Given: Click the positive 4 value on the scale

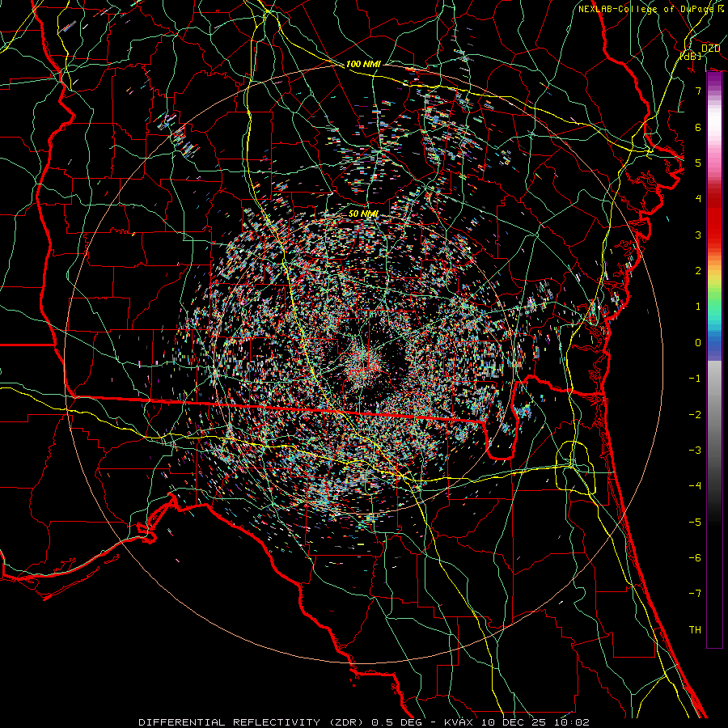Looking at the screenshot, I should pyautogui.click(x=698, y=199).
